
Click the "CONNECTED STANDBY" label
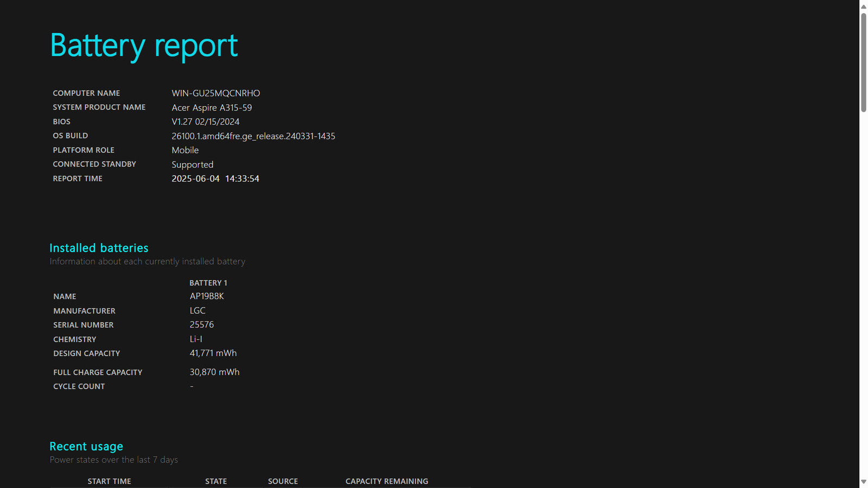[94, 164]
